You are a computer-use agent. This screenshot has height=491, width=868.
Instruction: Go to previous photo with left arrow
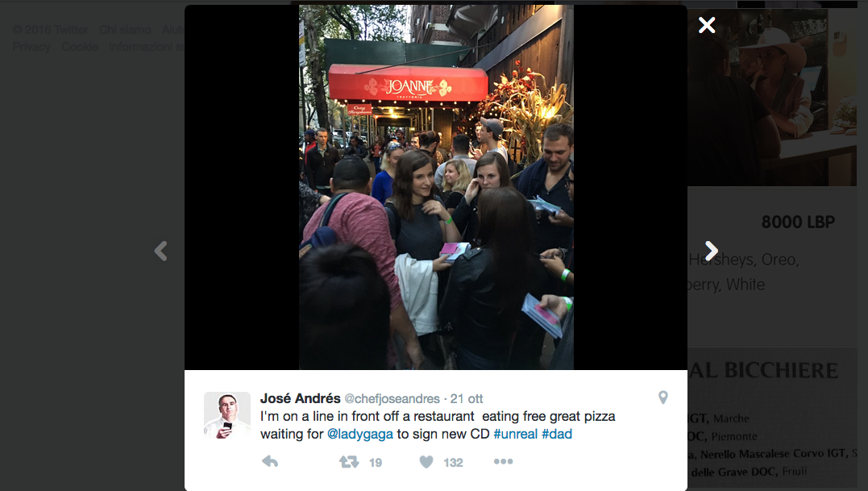[x=160, y=251]
